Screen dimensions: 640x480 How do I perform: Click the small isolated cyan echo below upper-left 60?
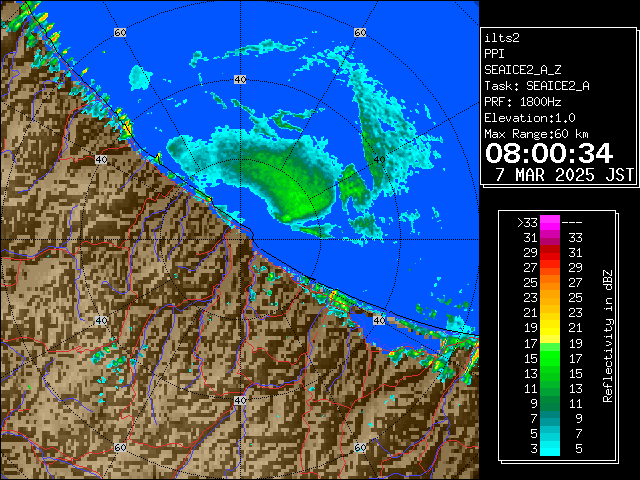pyautogui.click(x=140, y=78)
